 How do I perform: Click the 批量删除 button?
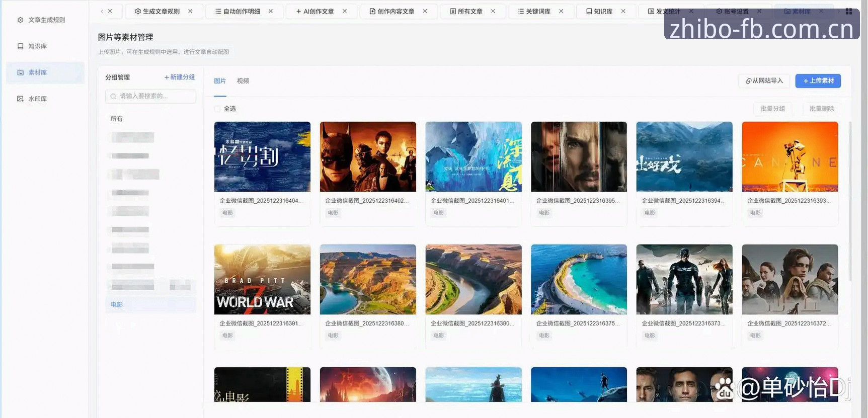[822, 109]
